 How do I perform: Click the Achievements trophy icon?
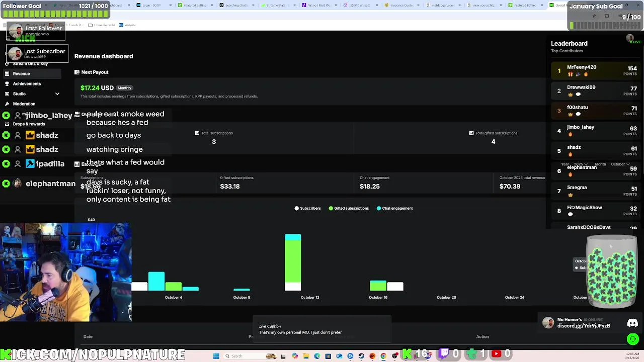click(7, 83)
